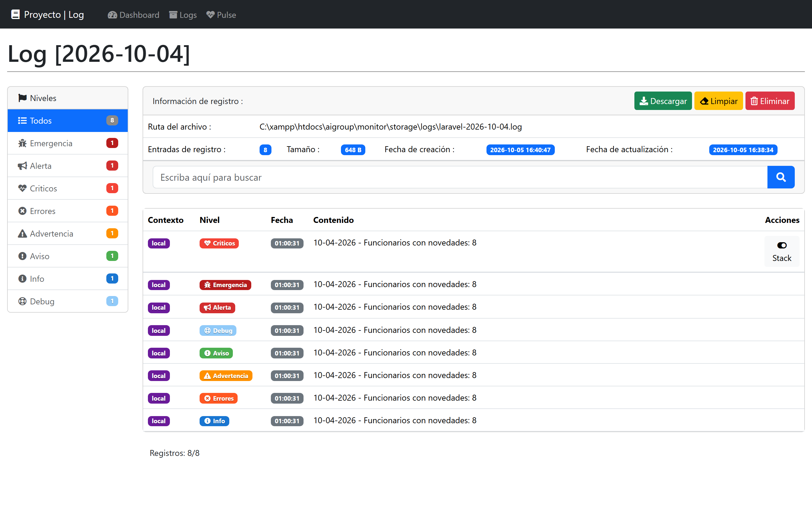This screenshot has width=812, height=510.
Task: Filter by Emergencia level in sidebar
Action: click(68, 143)
